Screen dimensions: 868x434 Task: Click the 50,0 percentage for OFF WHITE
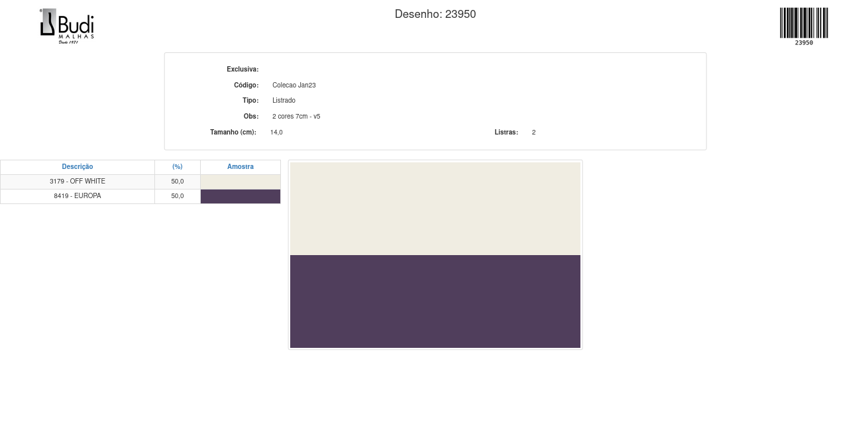click(178, 182)
